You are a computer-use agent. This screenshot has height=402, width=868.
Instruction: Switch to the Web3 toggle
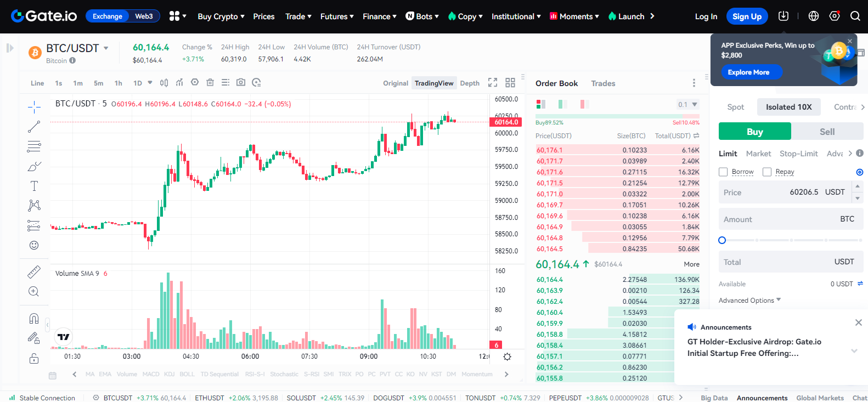144,16
